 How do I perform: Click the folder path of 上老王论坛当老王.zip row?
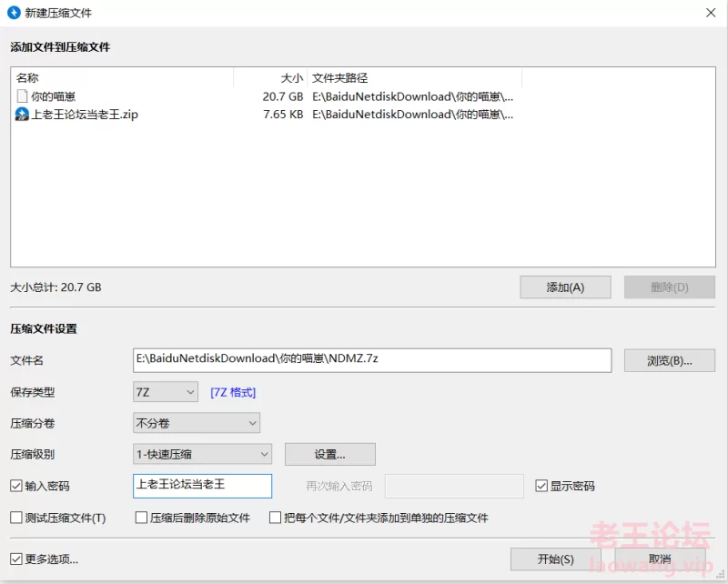pyautogui.click(x=413, y=115)
